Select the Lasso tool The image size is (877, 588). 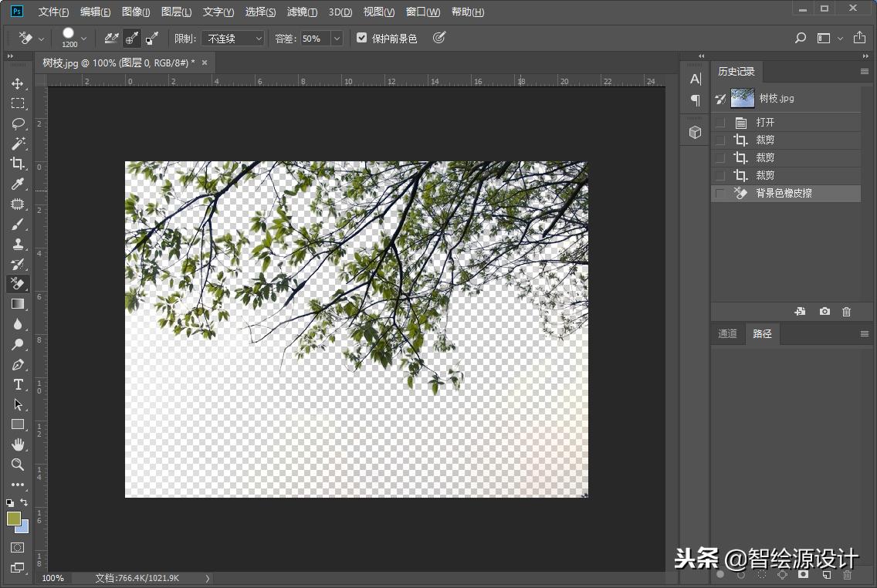tap(17, 123)
